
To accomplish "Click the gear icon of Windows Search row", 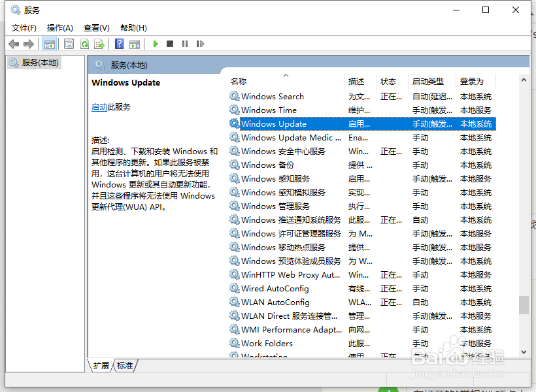I will pyautogui.click(x=234, y=97).
